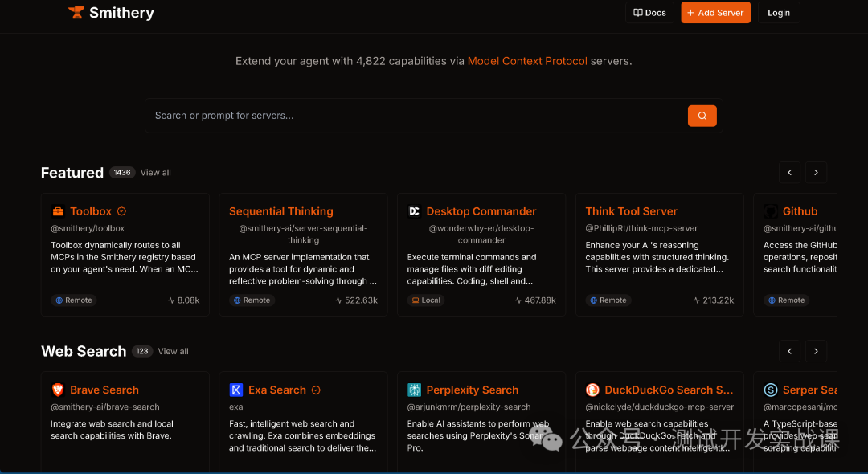Screen dimensions: 868x474
Task: Click the 8.08k usage count
Action: [x=183, y=300]
